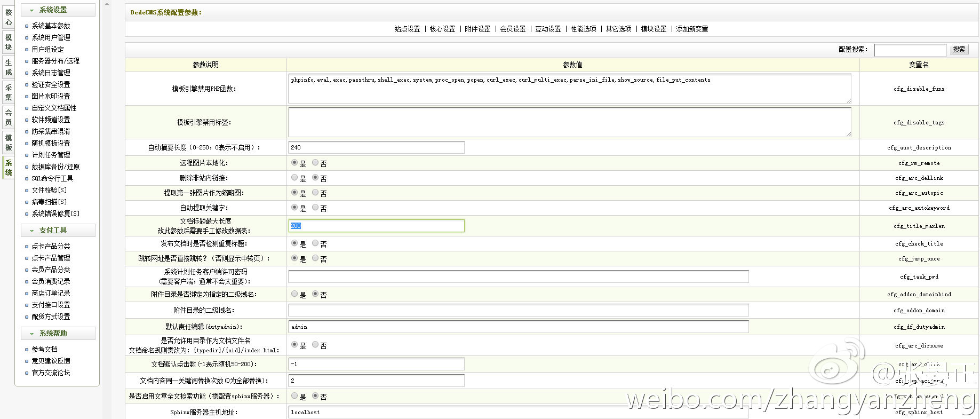Click the 搜索 button
Image resolution: width=980 pixels, height=419 pixels.
pyautogui.click(x=959, y=50)
